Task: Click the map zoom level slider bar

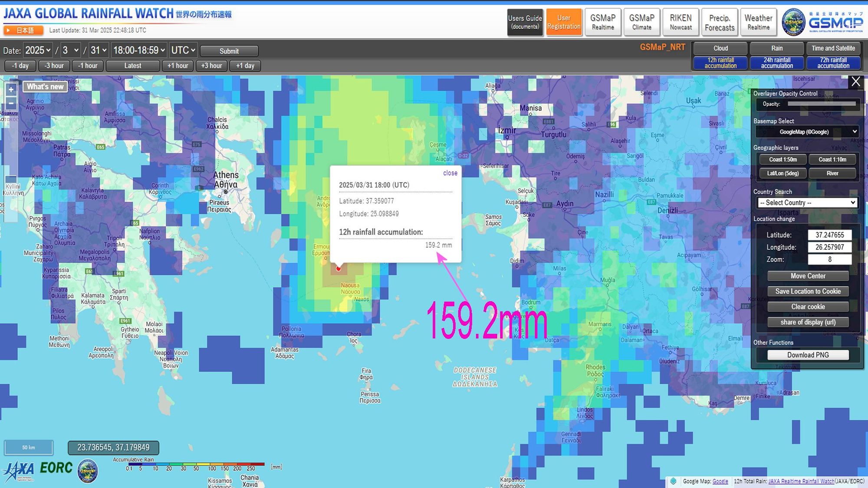Action: coord(11,167)
